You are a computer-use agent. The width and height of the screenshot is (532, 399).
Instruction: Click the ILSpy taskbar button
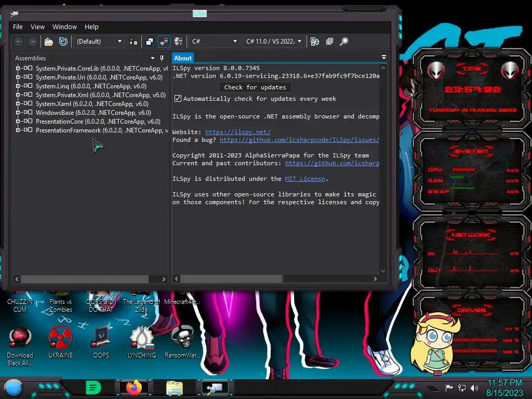coord(215,388)
